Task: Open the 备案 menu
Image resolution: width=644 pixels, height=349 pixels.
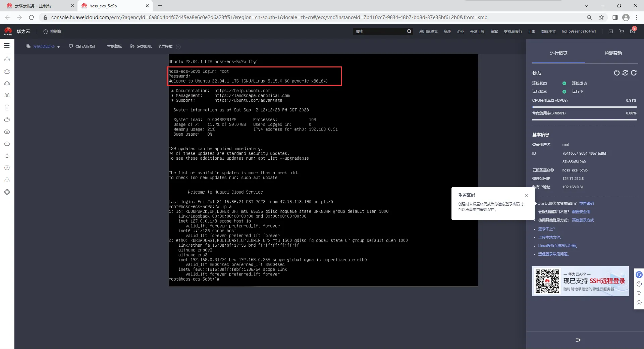Action: tap(494, 32)
